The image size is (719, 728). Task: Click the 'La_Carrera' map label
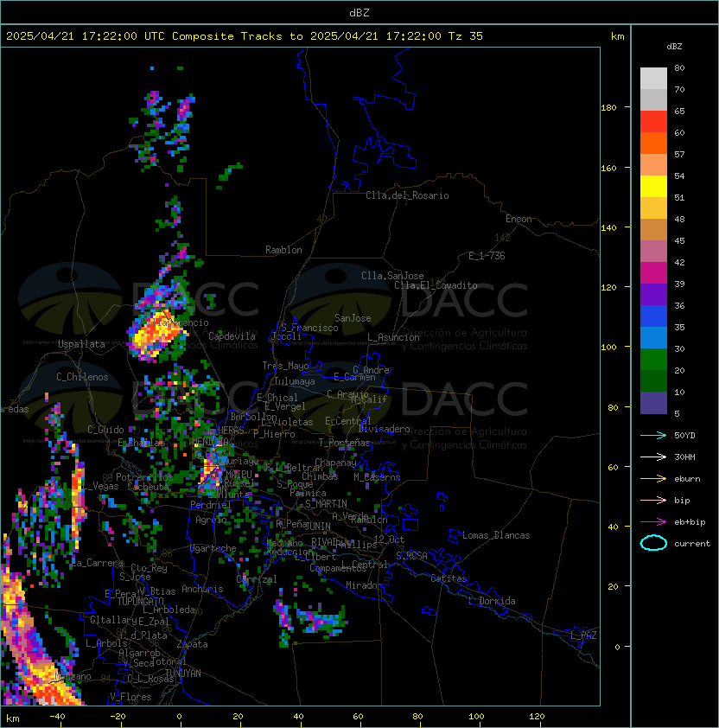click(x=98, y=563)
